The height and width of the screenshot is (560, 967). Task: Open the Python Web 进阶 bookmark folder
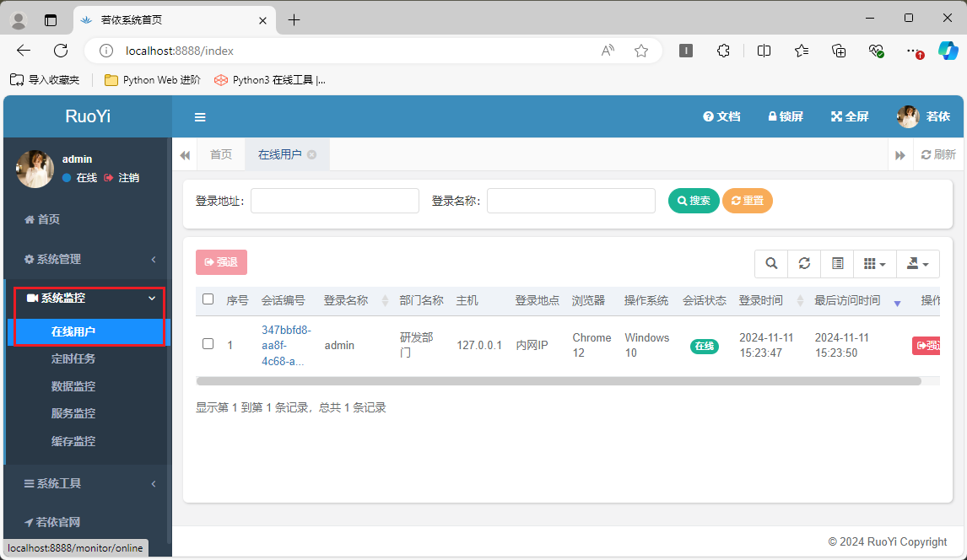[153, 80]
